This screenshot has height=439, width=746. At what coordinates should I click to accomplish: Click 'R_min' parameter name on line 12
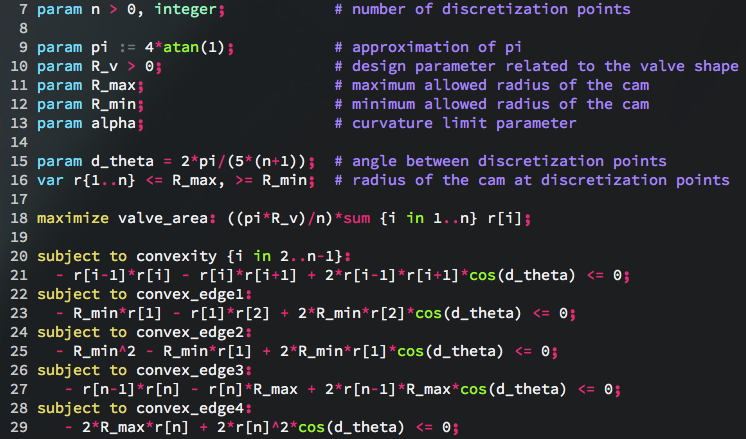click(x=114, y=105)
